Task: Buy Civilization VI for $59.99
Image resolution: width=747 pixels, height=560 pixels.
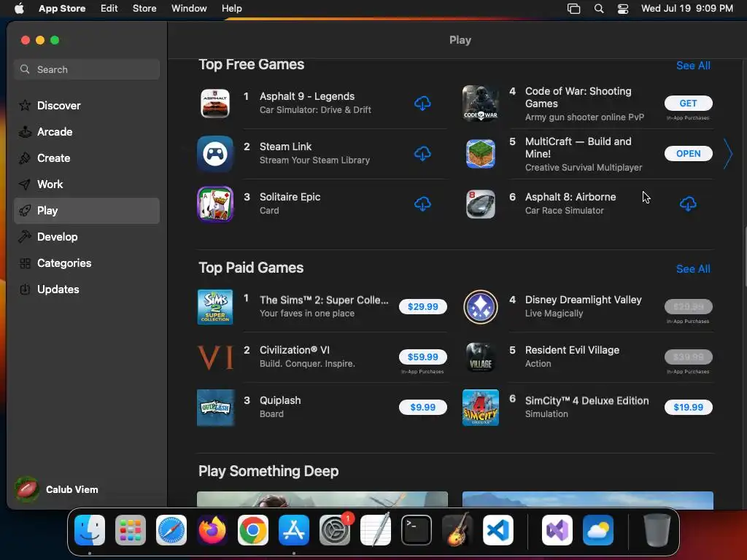Action: [423, 357]
